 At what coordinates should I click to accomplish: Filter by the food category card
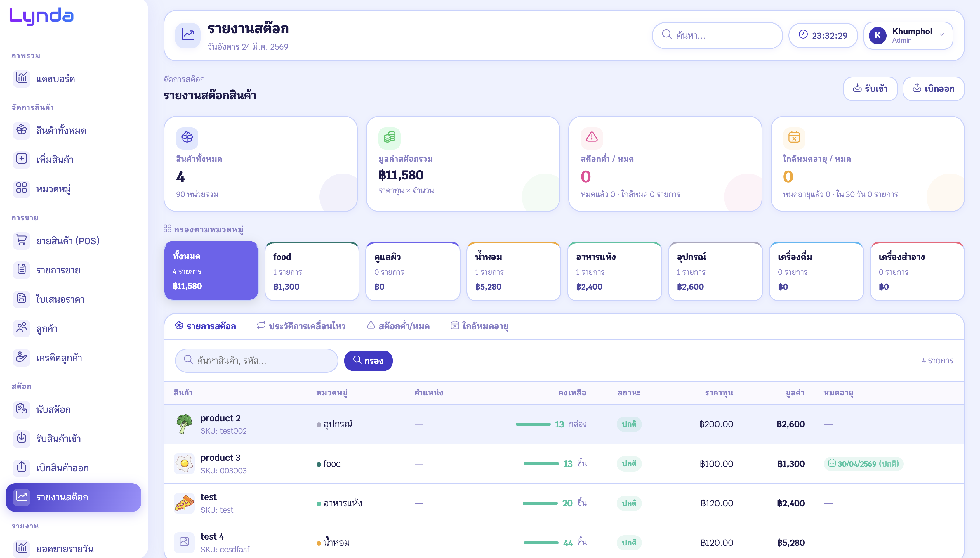coord(312,271)
